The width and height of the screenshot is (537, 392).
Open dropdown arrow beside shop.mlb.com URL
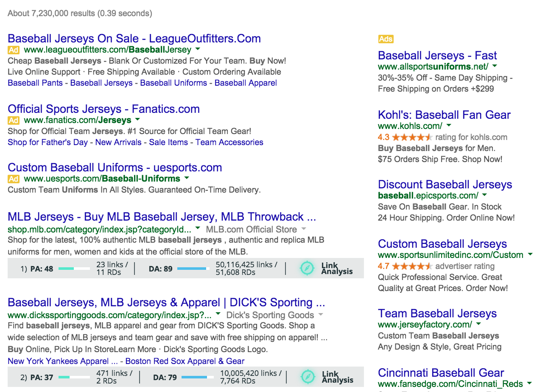[198, 229]
